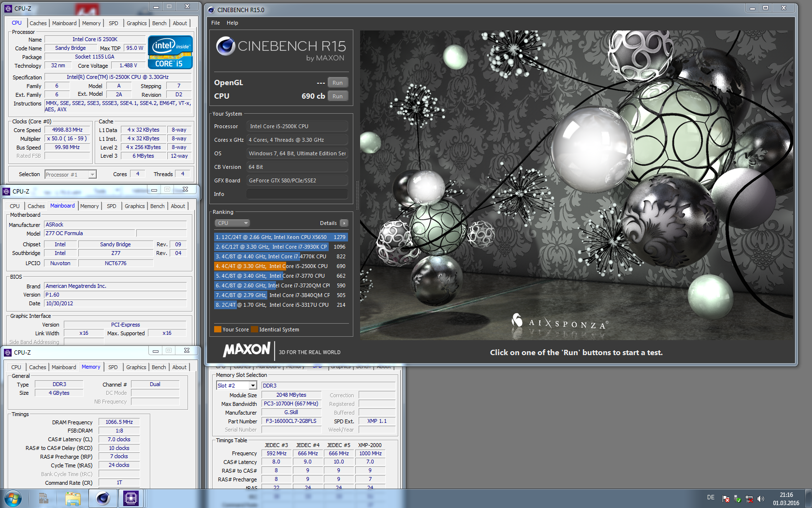
Task: Run the CPU benchmark test
Action: (x=337, y=96)
